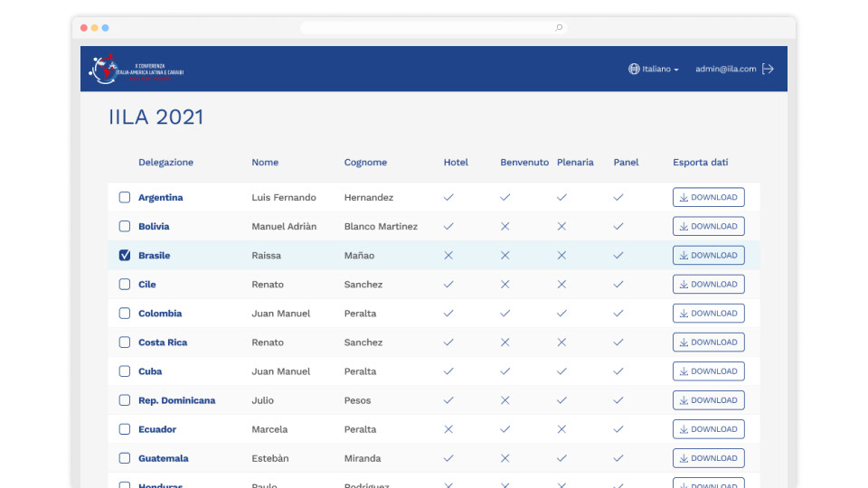
Task: Check the Rep. Dominicana row checkbox
Action: (x=125, y=400)
